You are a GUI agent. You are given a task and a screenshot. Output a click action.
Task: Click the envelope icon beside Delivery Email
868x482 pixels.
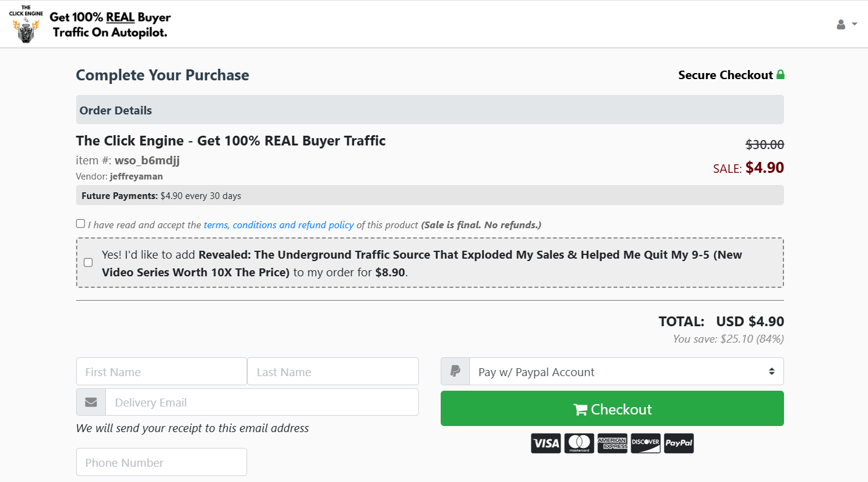click(x=91, y=402)
